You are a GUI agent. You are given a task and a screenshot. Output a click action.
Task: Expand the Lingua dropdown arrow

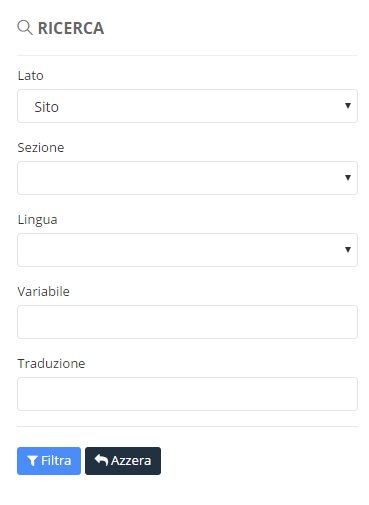(x=348, y=250)
